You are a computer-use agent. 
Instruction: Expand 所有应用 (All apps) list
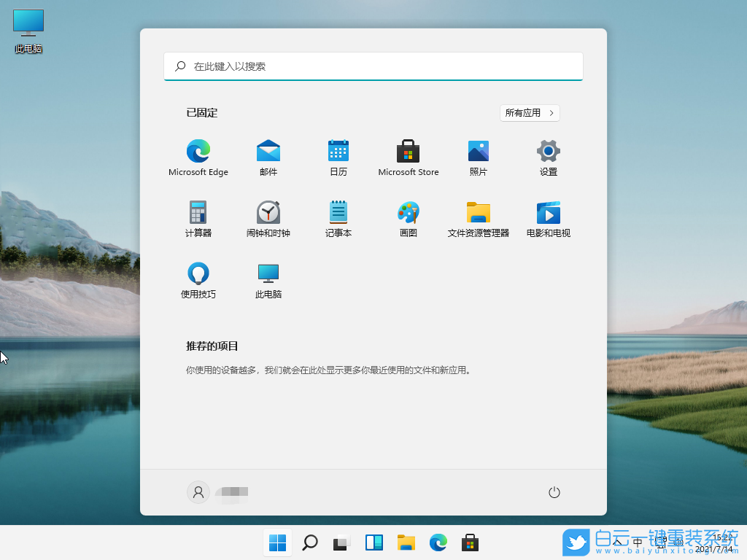(530, 112)
